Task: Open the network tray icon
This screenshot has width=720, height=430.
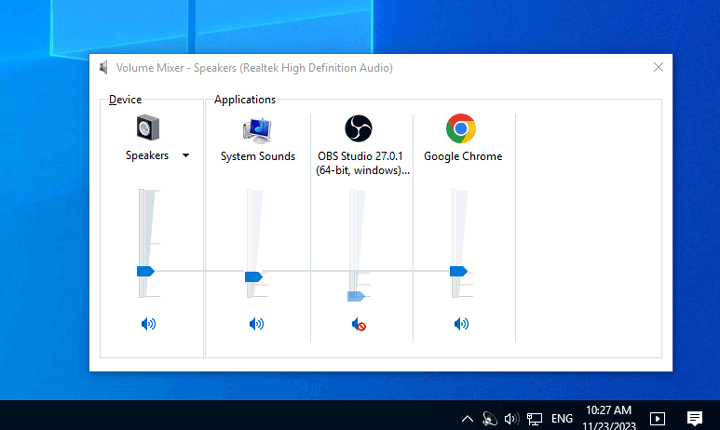Action: click(534, 419)
